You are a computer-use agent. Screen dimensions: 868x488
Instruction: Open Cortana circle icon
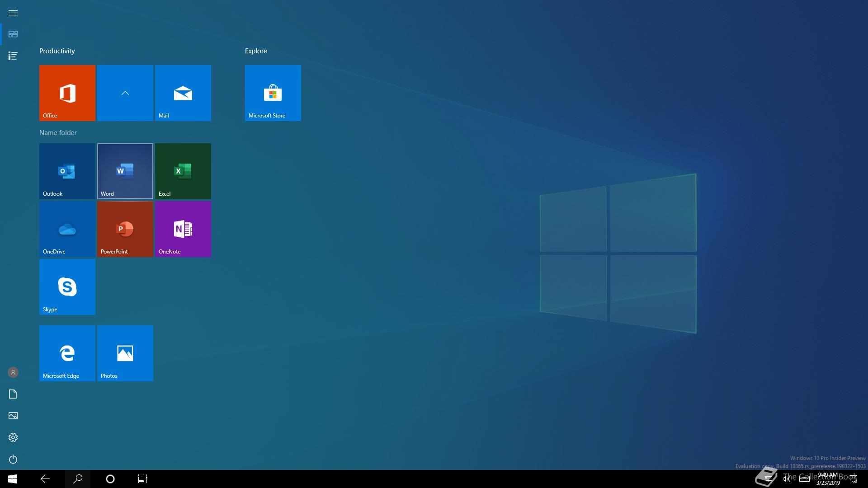click(x=110, y=479)
